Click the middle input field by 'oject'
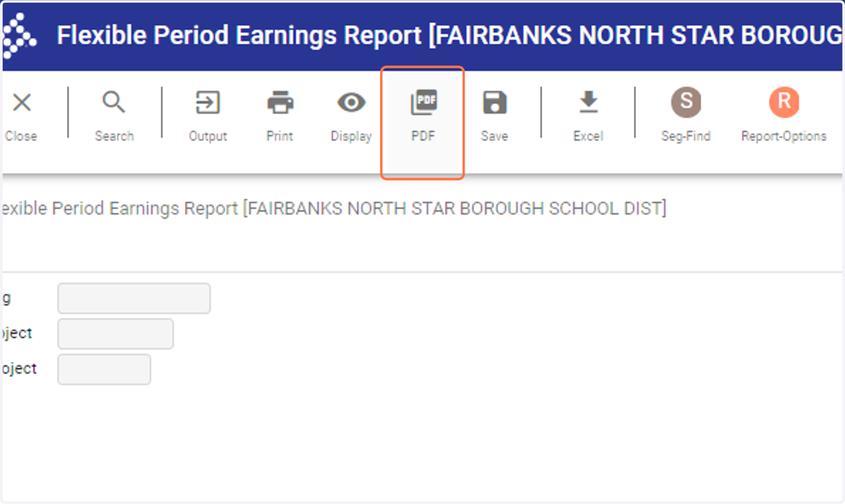 [x=115, y=334]
